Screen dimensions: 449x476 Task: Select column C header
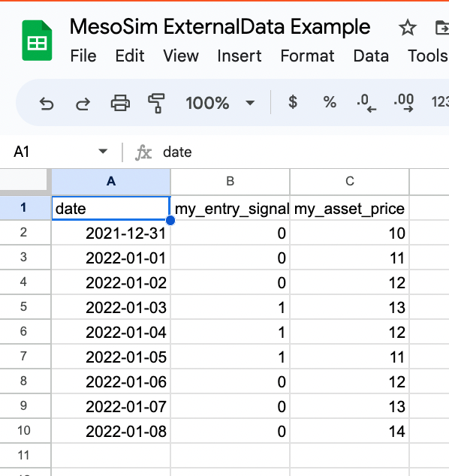(350, 182)
